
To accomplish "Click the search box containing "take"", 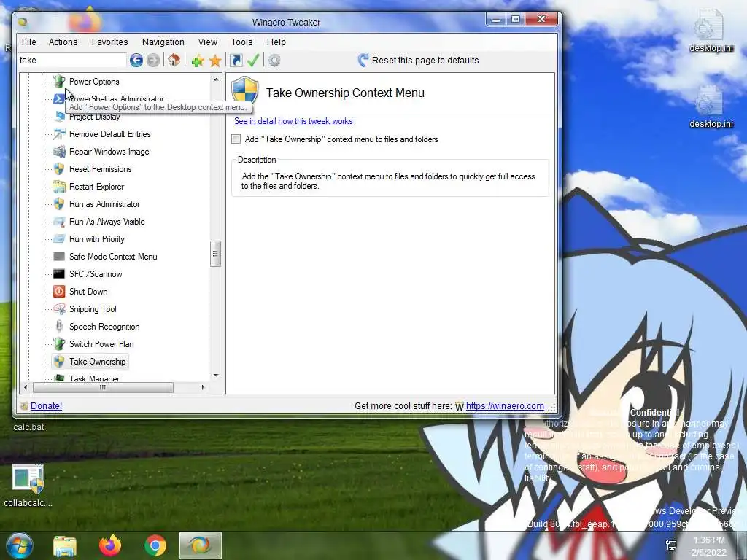I will [72, 61].
